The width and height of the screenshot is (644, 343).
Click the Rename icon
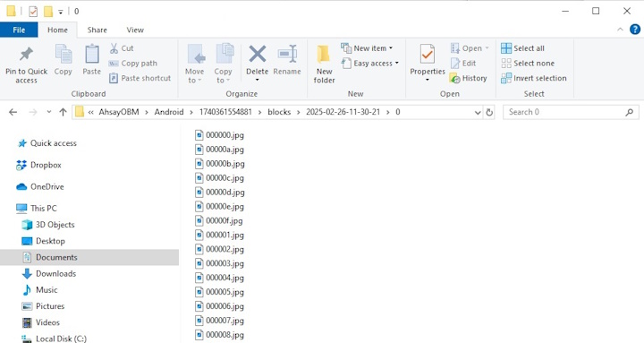(x=287, y=55)
